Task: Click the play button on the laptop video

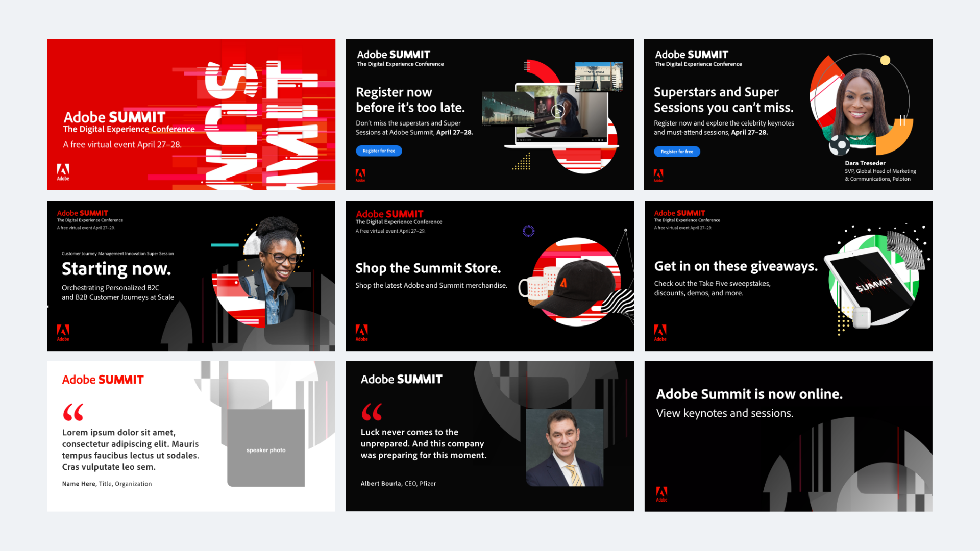Action: click(558, 111)
